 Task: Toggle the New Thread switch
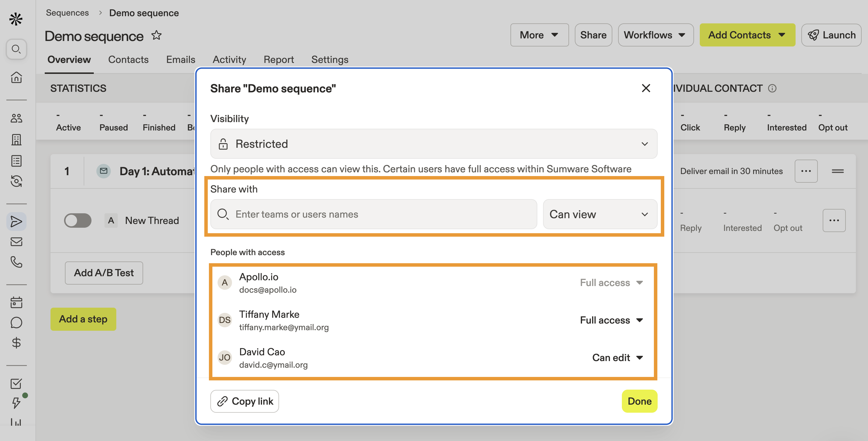click(x=78, y=221)
